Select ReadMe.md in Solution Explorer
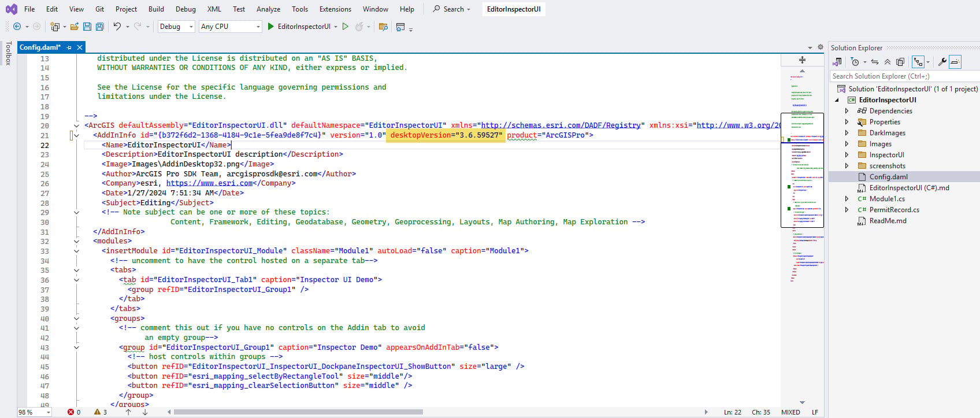 (888, 221)
